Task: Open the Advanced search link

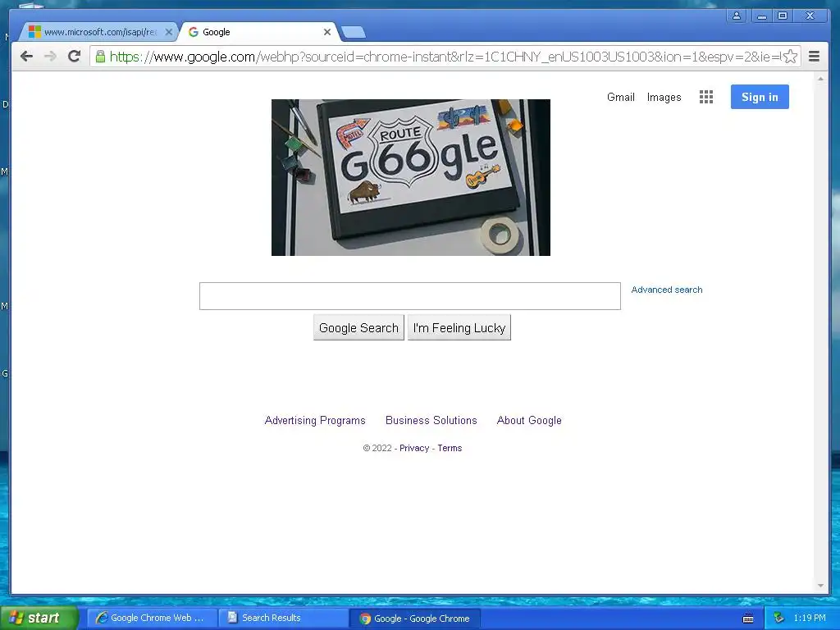Action: coord(666,290)
